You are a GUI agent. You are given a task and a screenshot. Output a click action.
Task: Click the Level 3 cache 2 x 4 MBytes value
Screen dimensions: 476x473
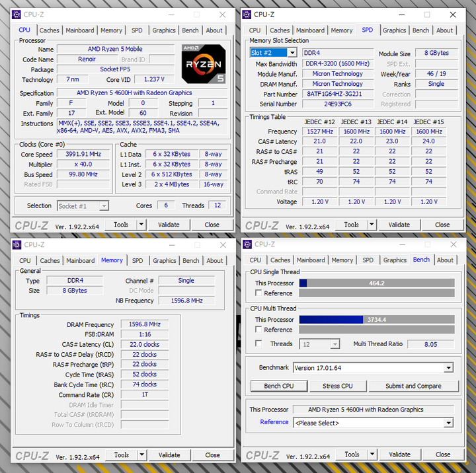pyautogui.click(x=172, y=184)
